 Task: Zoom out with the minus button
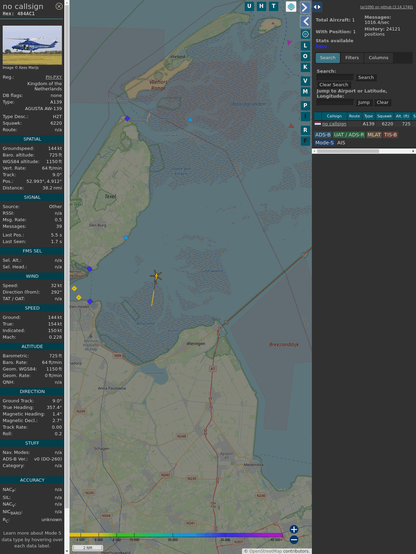[294, 540]
